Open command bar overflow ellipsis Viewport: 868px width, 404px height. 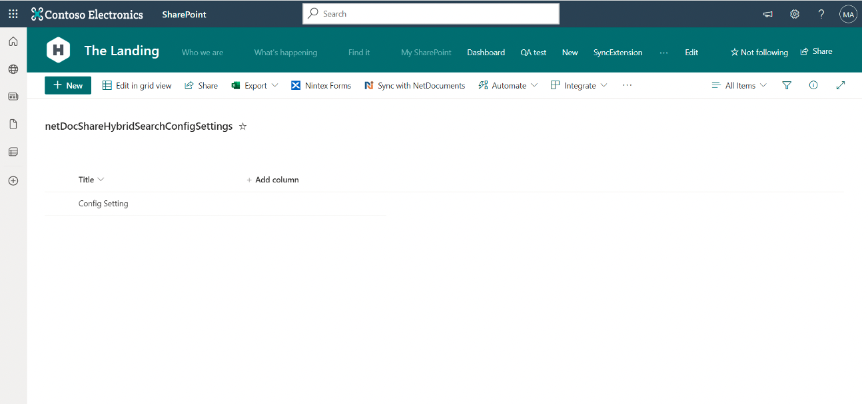(x=627, y=85)
